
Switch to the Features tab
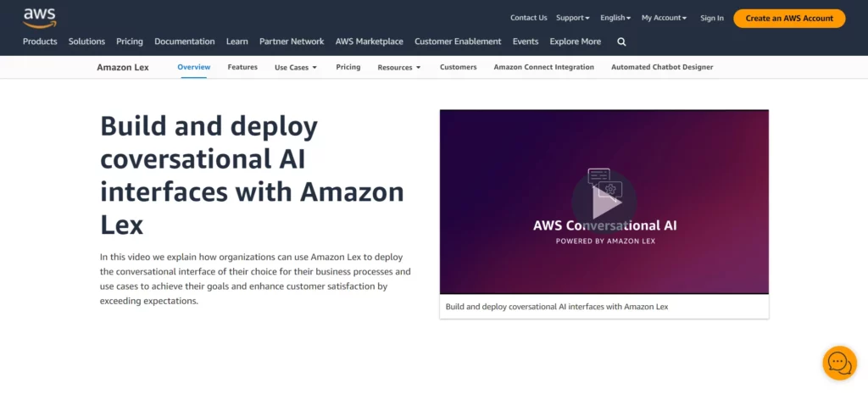[x=242, y=67]
